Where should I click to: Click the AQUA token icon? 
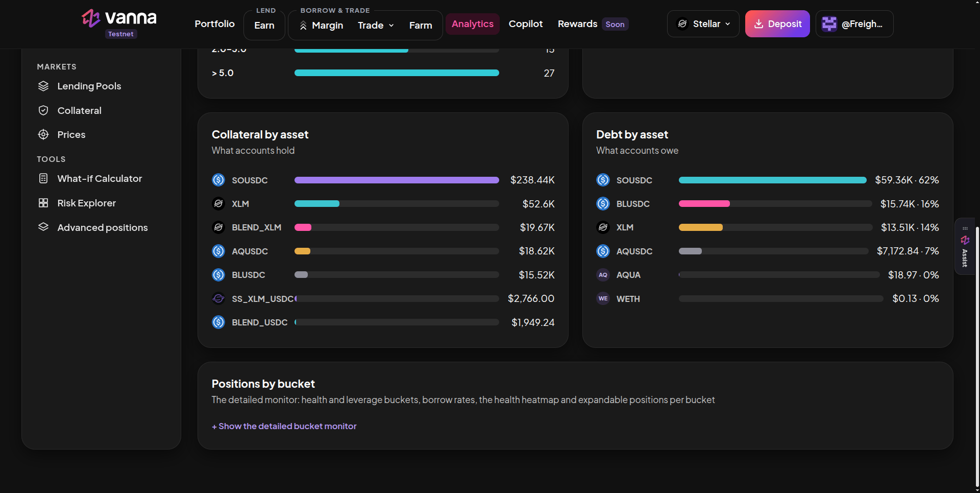coord(603,275)
